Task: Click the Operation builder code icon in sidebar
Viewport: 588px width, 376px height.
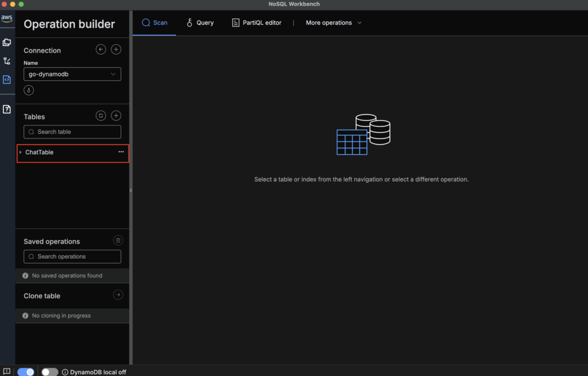Action: point(7,80)
